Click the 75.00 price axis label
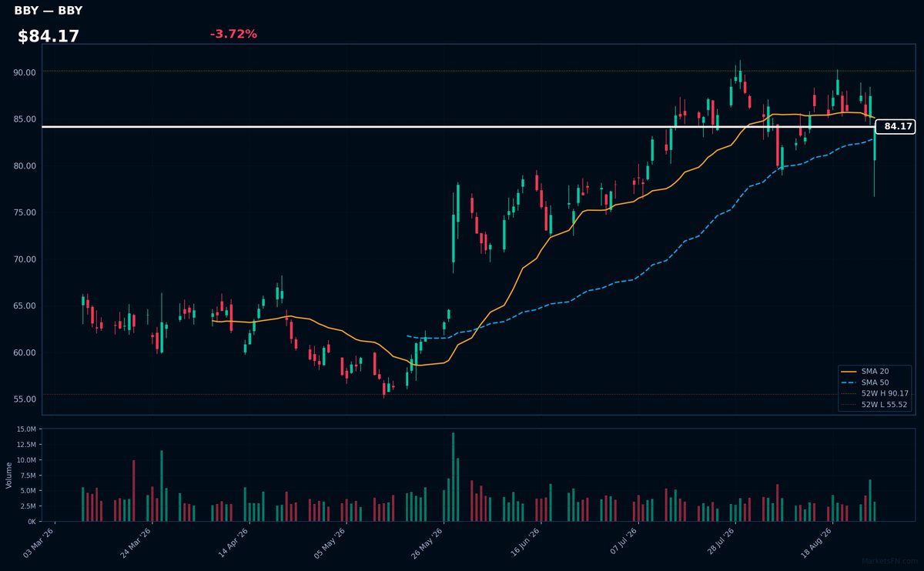Viewport: 924px width, 571px height. point(25,212)
